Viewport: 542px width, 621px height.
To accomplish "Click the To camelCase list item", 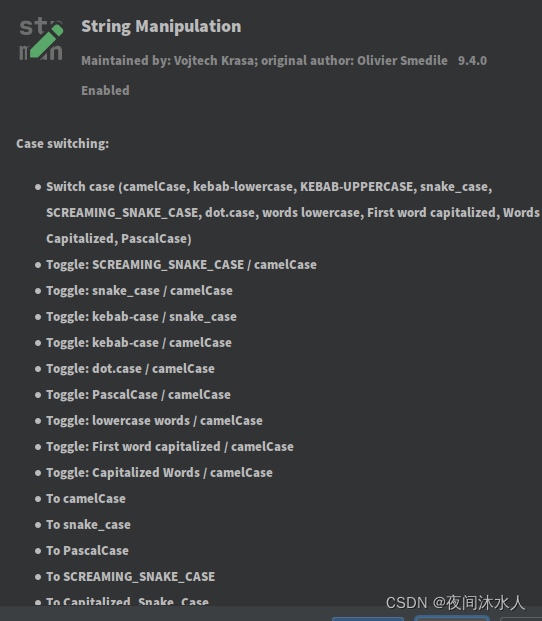I will [86, 499].
